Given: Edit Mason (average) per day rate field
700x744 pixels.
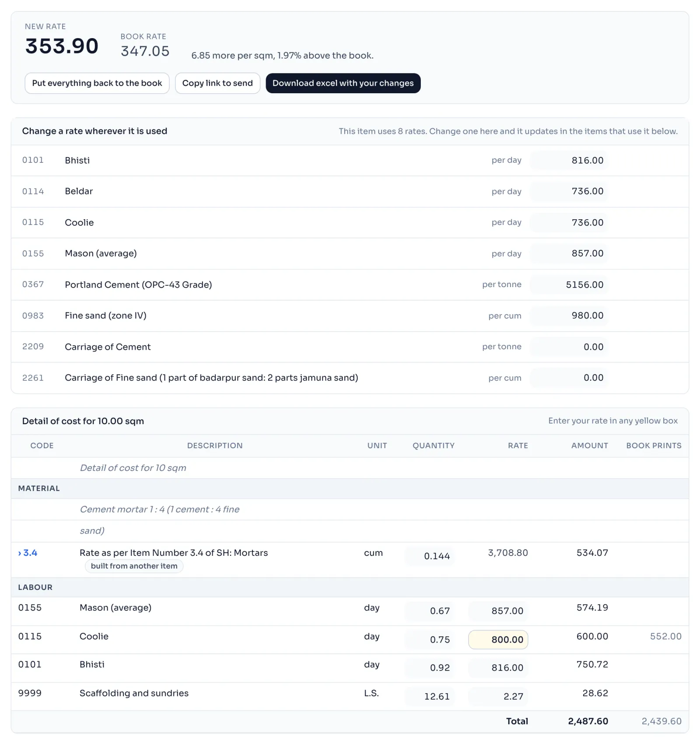Looking at the screenshot, I should (569, 253).
